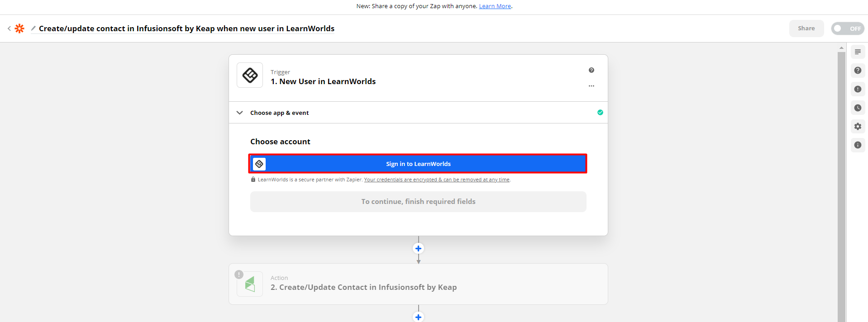Collapse the Choose app & event section
Image resolution: width=868 pixels, height=322 pixels.
tap(239, 112)
